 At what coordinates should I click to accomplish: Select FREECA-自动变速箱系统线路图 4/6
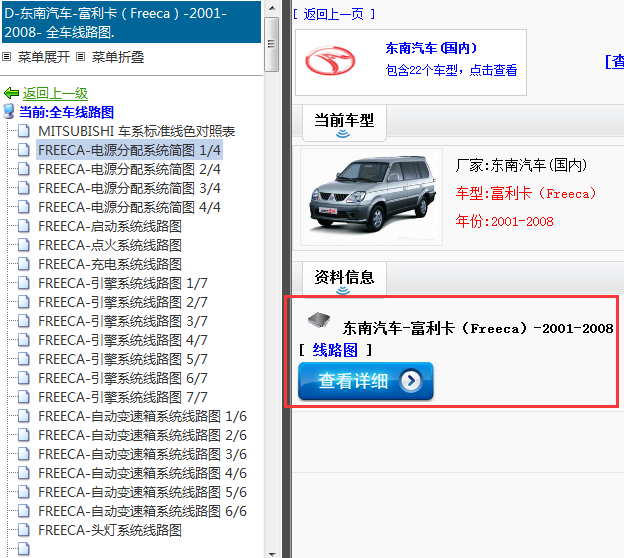[142, 473]
